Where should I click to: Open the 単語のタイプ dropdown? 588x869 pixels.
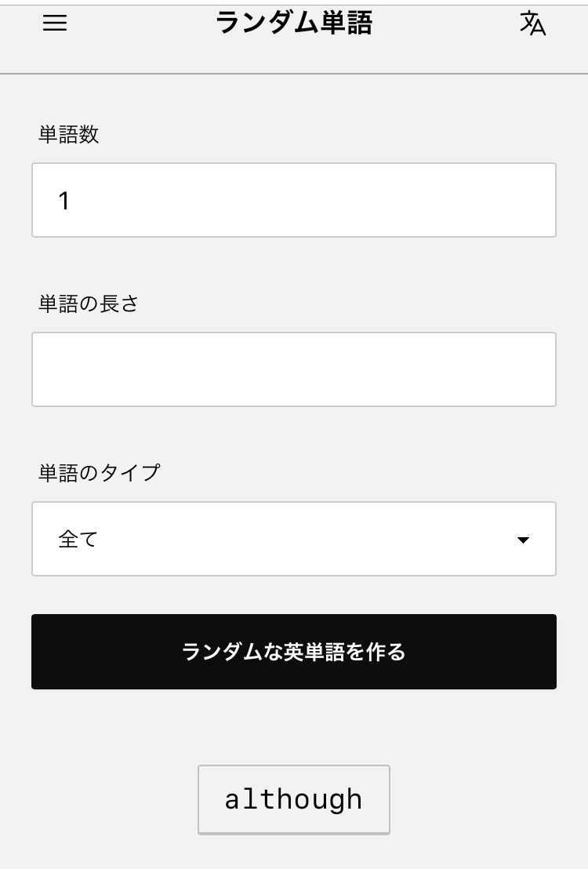pos(294,539)
